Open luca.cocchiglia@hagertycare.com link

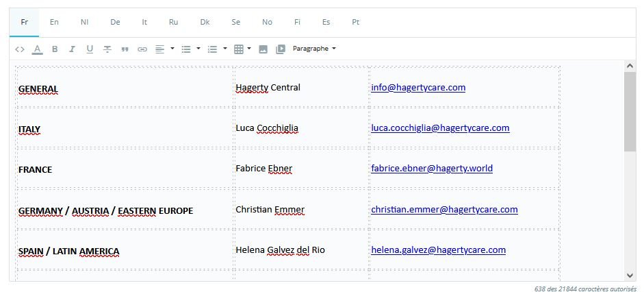coord(440,128)
